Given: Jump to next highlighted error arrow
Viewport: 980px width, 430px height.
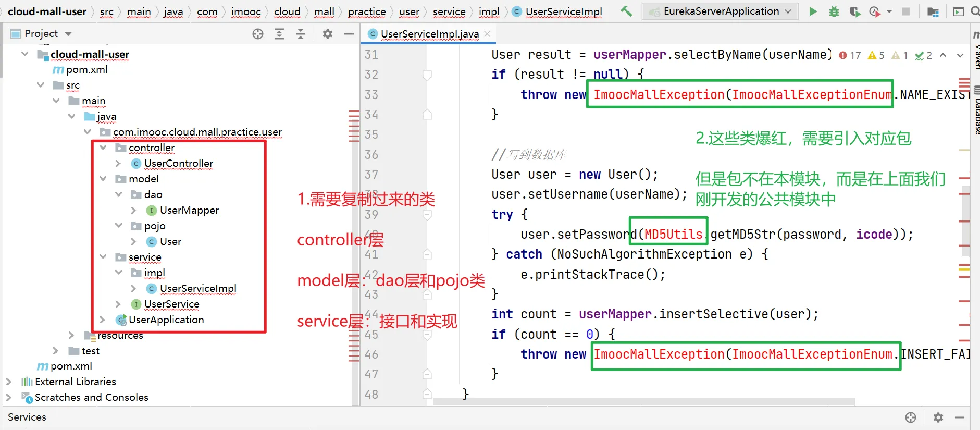Looking at the screenshot, I should point(960,55).
